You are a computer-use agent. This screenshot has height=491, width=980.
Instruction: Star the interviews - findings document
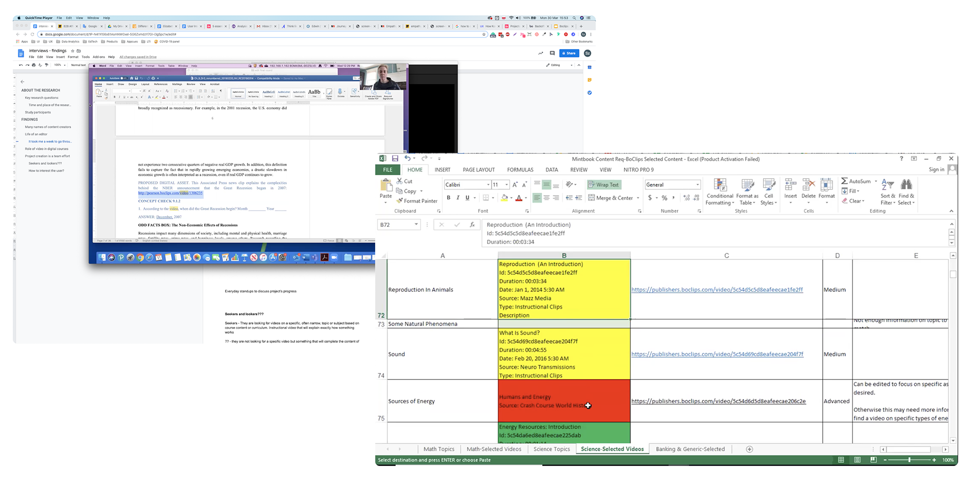[72, 51]
